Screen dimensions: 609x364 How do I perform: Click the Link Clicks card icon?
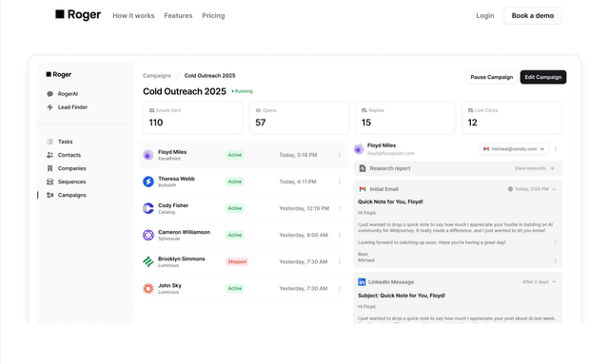click(470, 110)
